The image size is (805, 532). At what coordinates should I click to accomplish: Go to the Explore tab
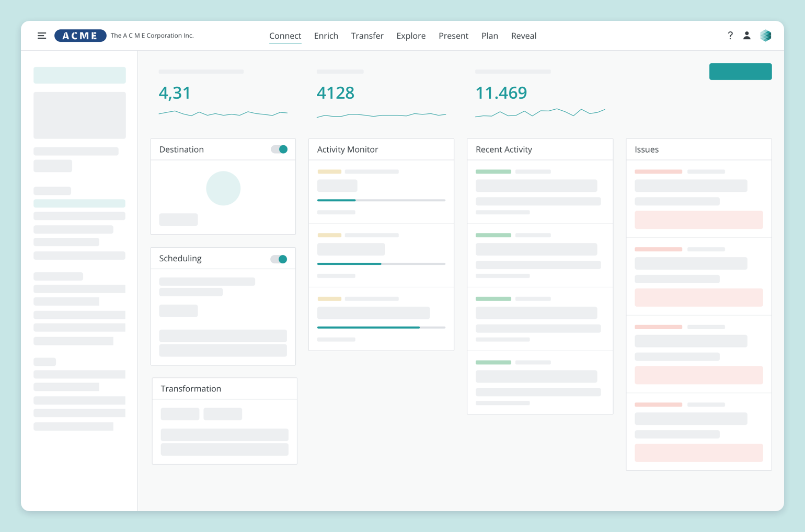click(411, 36)
